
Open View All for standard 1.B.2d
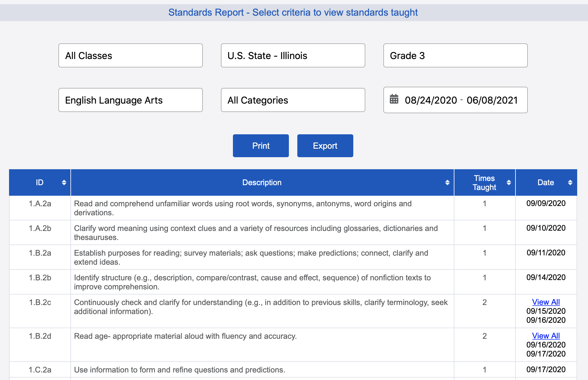tap(546, 336)
